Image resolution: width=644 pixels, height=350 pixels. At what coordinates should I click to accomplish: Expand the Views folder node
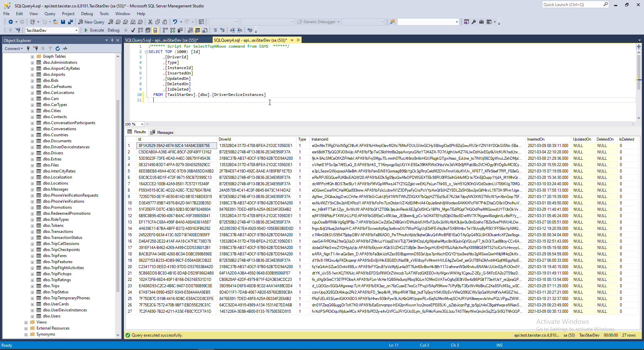(x=26, y=322)
